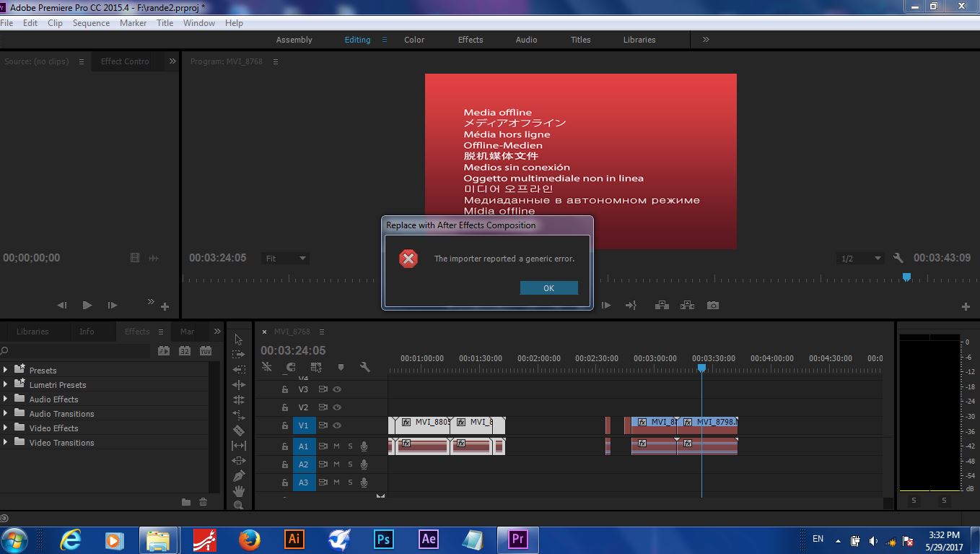This screenshot has height=554, width=980.
Task: Select the Rate Stretch tool
Action: click(x=239, y=415)
